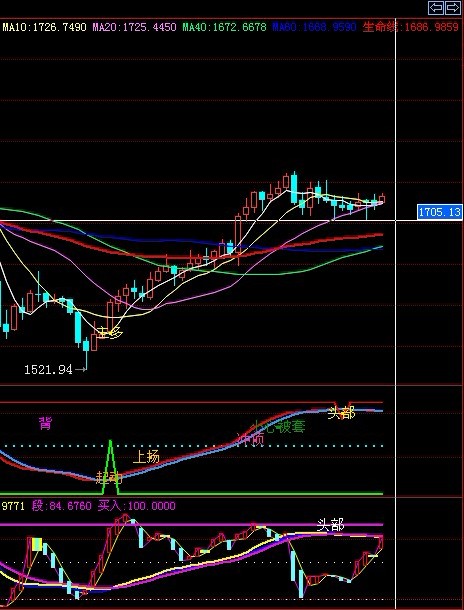
Task: Click the 主多 signal marker on chart
Action: [111, 333]
